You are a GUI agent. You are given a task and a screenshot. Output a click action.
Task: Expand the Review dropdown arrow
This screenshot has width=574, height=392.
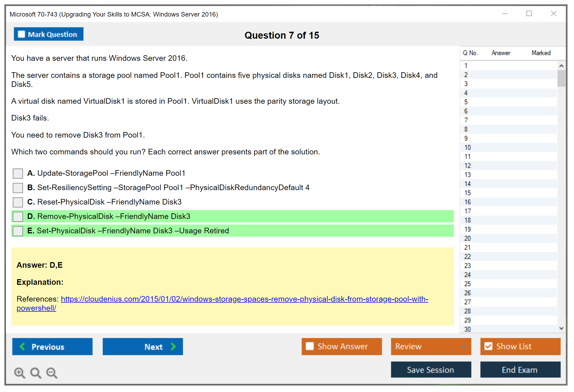463,346
